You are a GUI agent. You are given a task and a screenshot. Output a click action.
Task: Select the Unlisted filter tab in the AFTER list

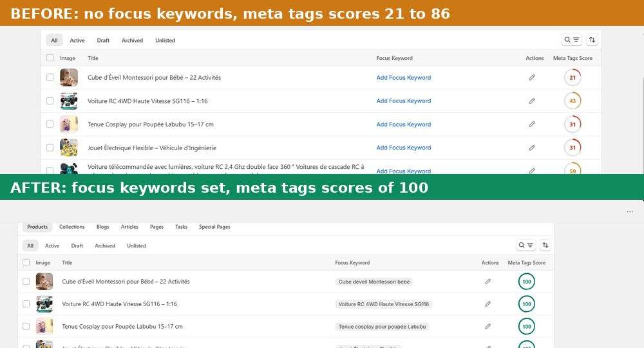(x=137, y=246)
